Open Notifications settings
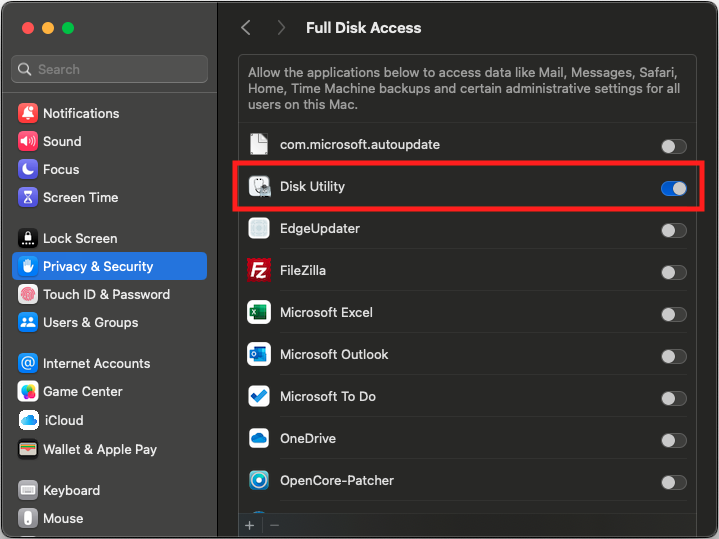The image size is (719, 539). tap(109, 113)
